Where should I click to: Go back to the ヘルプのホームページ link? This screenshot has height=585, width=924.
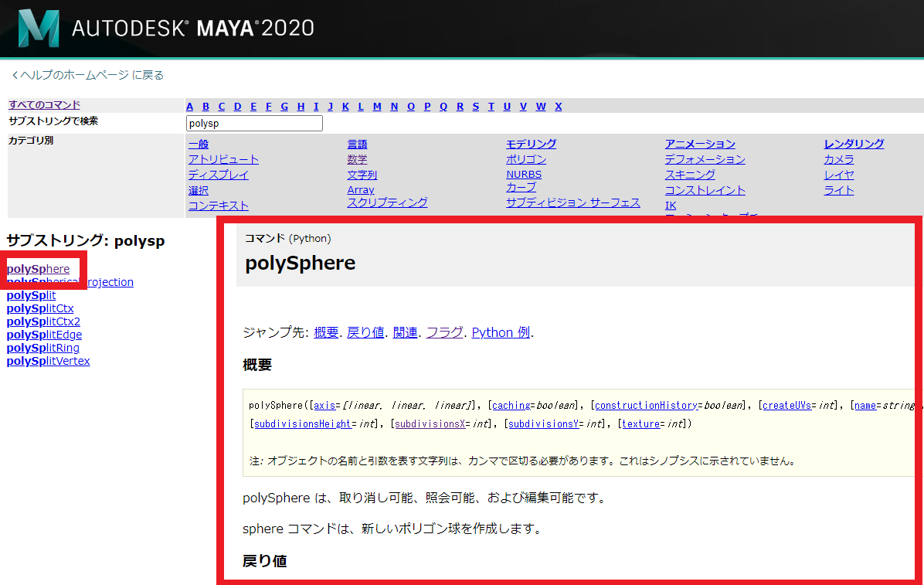point(88,75)
